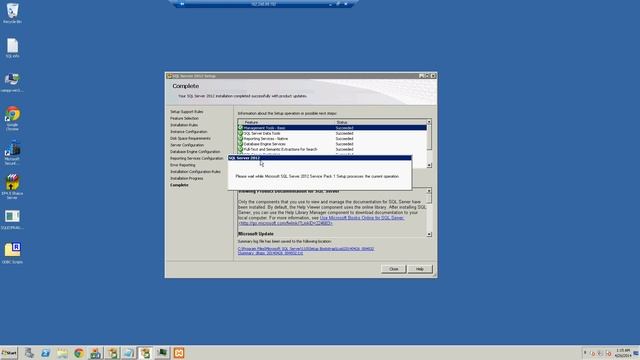Viewport: 640px width, 360px height.
Task: Click the remote desktop connection bar at top
Action: [264, 4]
